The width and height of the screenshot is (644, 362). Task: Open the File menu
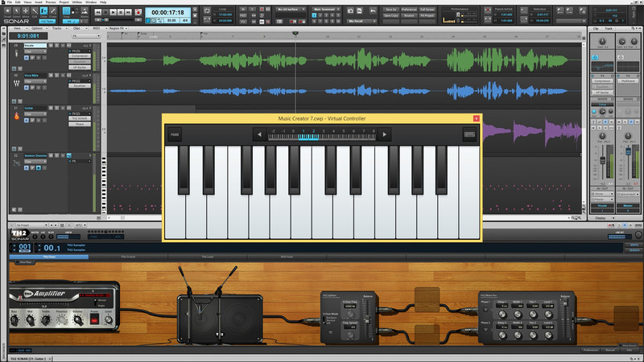point(10,2)
